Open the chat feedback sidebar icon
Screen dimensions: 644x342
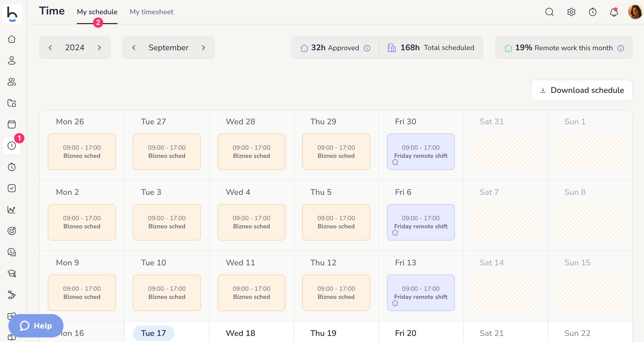click(12, 252)
